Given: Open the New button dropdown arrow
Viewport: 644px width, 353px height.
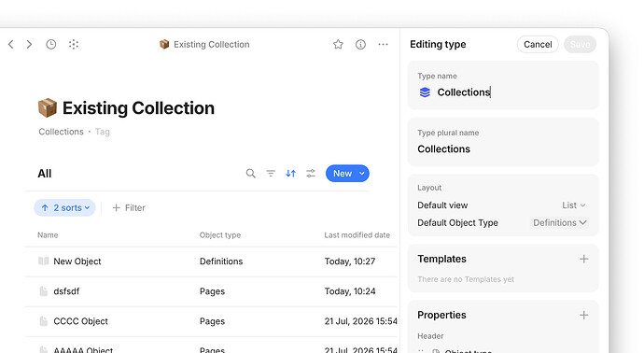Looking at the screenshot, I should point(362,174).
